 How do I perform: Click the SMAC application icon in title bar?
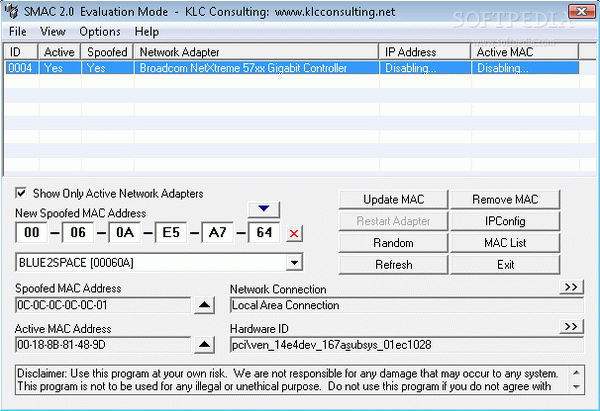pyautogui.click(x=11, y=11)
